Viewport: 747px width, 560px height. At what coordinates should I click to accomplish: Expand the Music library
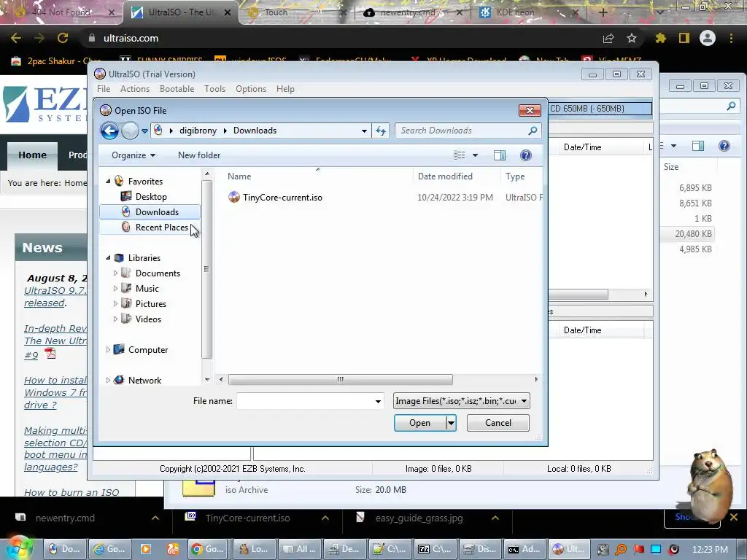coord(115,289)
